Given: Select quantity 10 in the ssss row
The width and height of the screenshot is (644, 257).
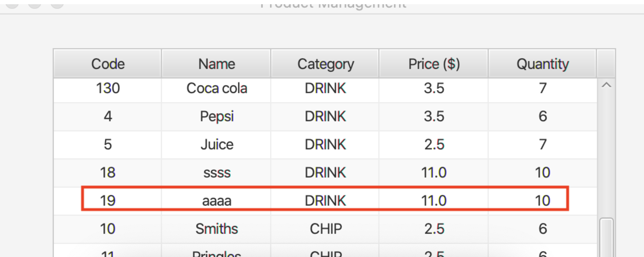Looking at the screenshot, I should coord(543,173).
